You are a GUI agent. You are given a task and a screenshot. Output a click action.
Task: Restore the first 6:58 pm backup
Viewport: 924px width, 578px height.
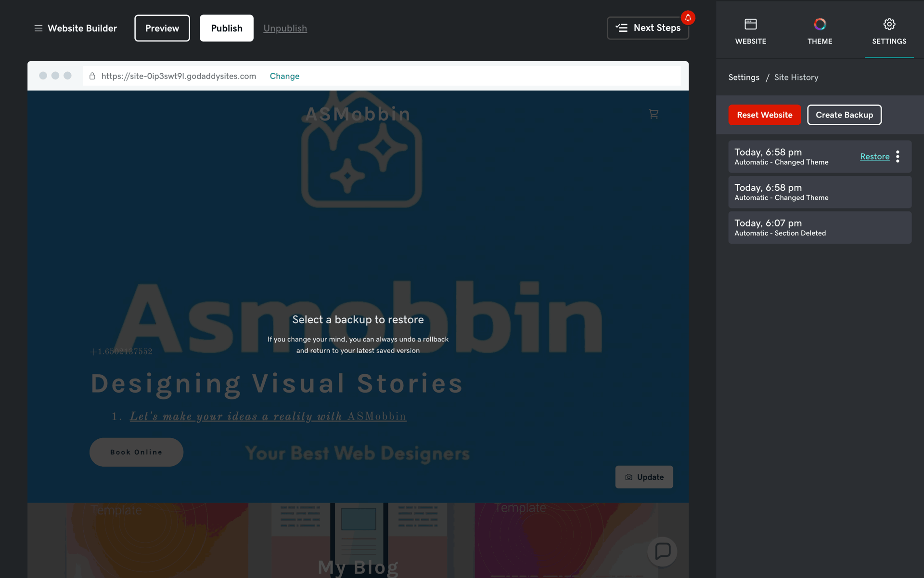pos(875,157)
